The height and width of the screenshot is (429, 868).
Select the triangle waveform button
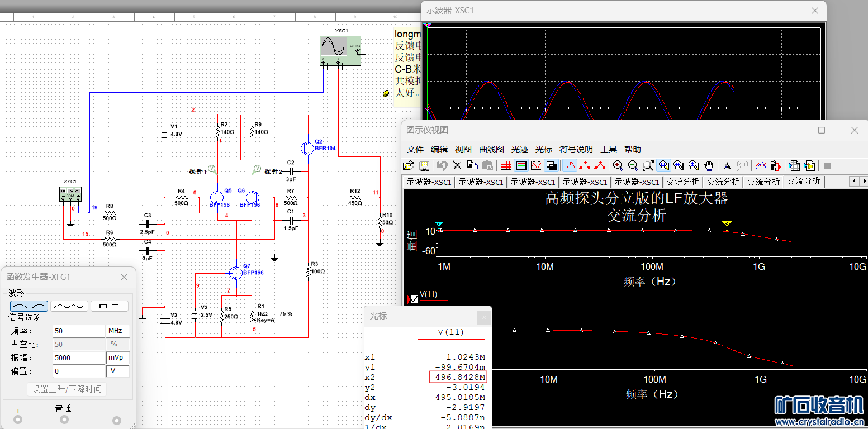(69, 306)
